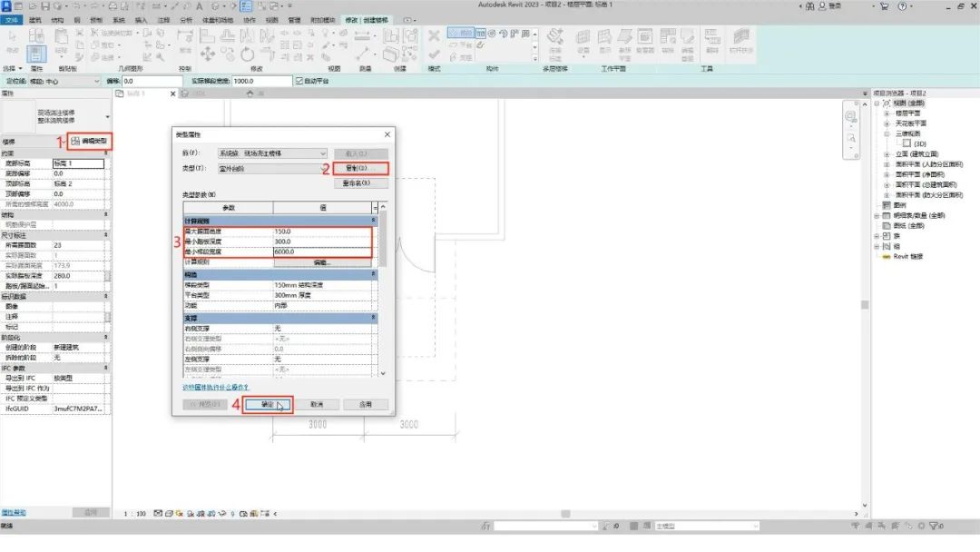Open the properties help link at dialog bottom
This screenshot has width=980, height=552.
(216, 388)
